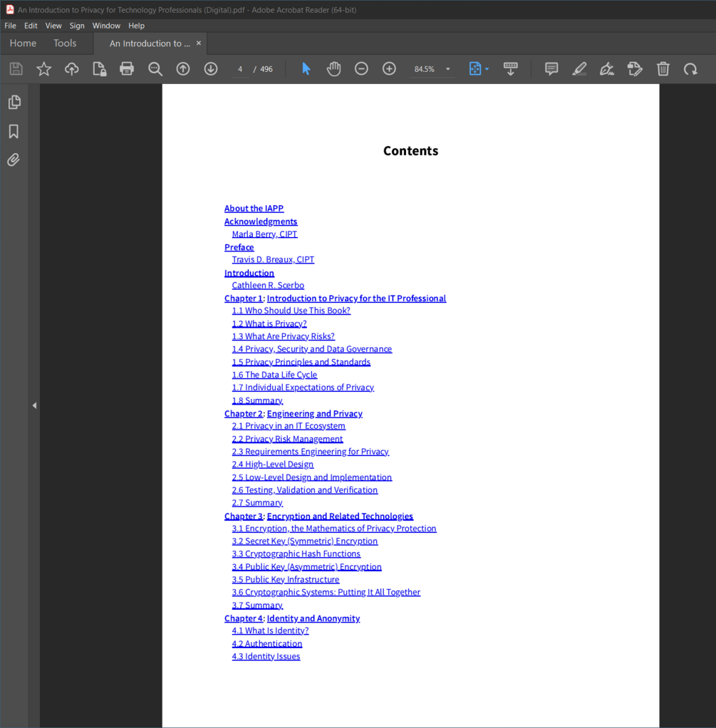Open 3.6 Cryptographic Systems: Putting It All Together
Viewport: 716px width, 728px height.
(326, 592)
